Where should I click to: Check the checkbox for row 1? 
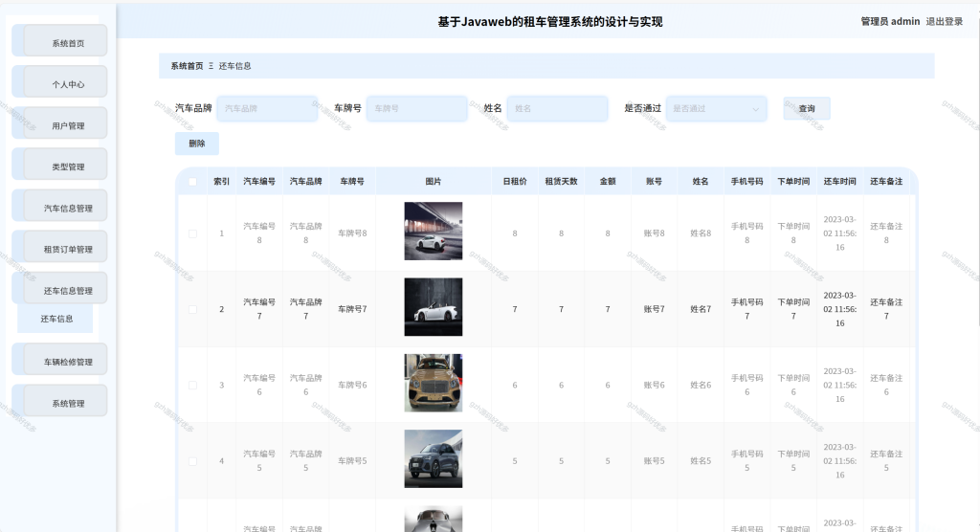[x=192, y=233]
